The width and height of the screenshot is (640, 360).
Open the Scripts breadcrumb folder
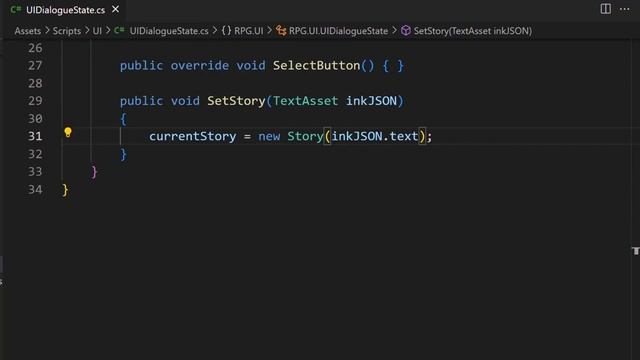click(x=67, y=31)
